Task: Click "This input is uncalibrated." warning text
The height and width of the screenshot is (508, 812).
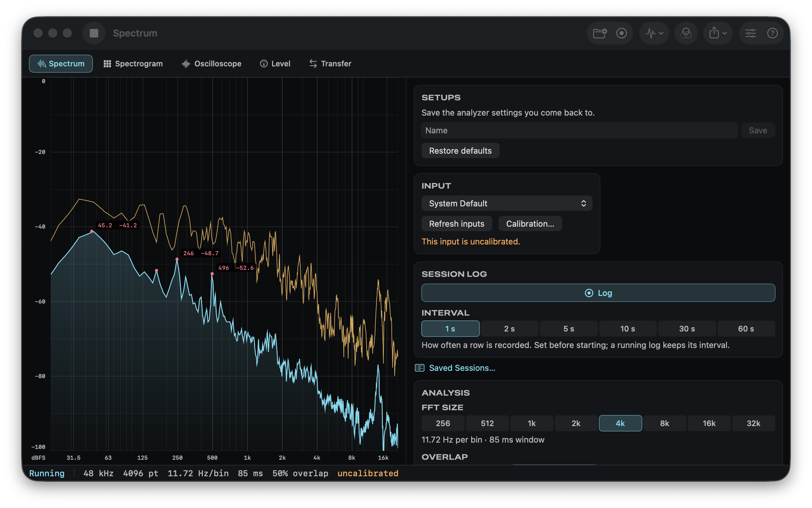Action: click(x=471, y=242)
